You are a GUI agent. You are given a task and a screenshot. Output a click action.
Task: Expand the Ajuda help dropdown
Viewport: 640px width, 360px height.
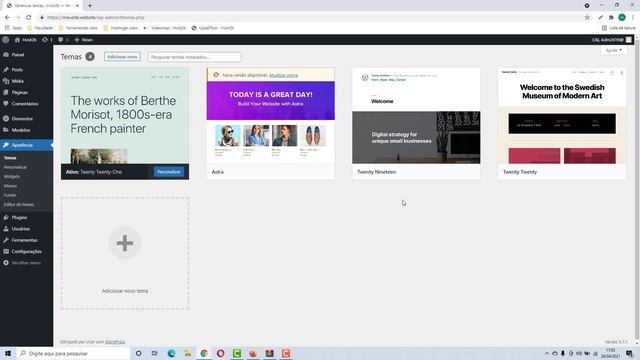click(x=613, y=50)
